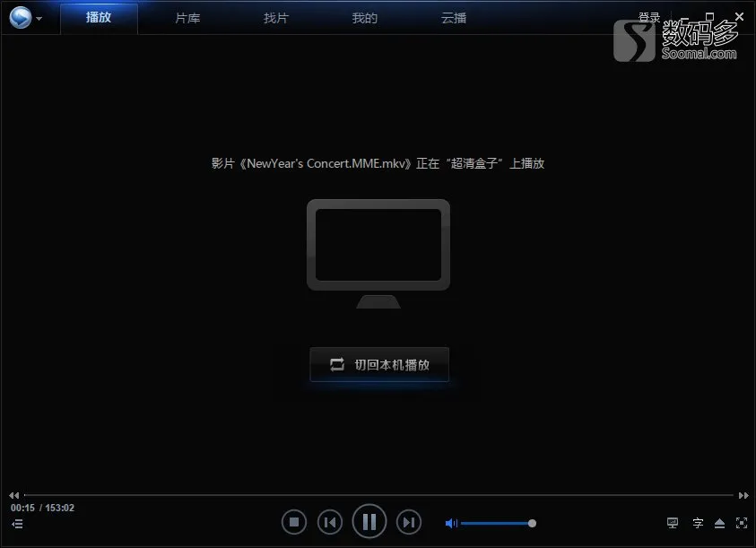Screen dimensions: 756x548
Task: Click the rewind double-arrow icon
Action: (x=14, y=495)
